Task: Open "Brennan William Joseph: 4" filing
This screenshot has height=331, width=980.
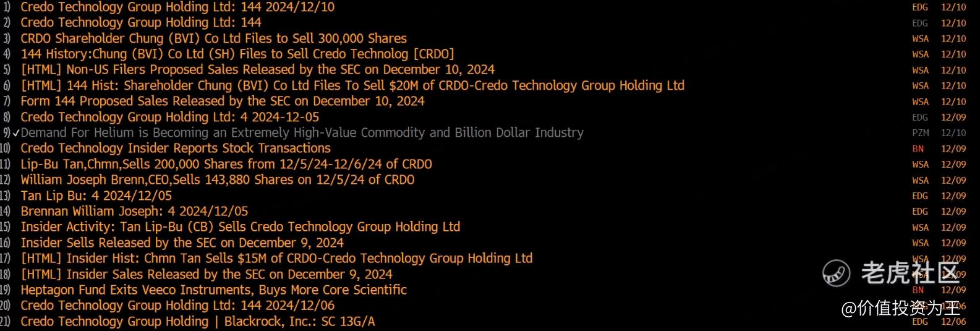Action: click(134, 211)
